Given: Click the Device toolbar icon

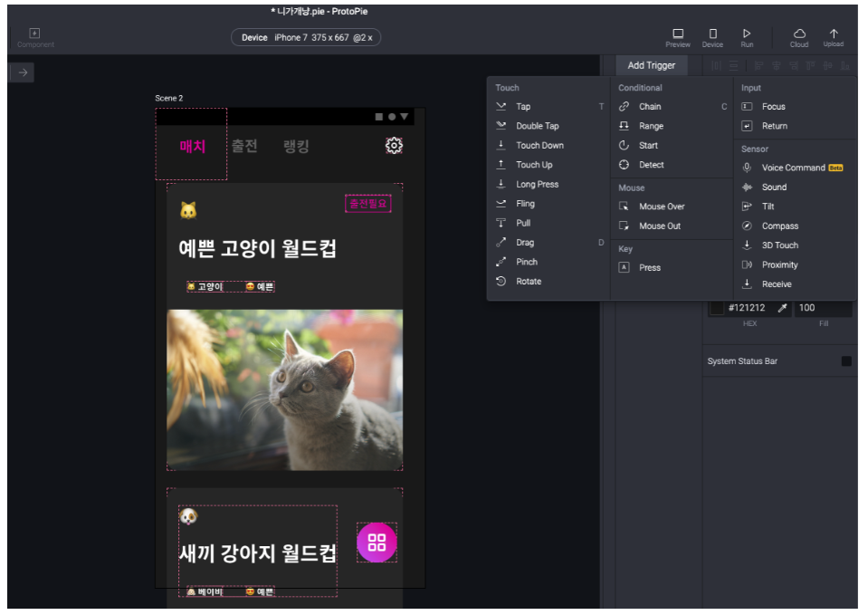Looking at the screenshot, I should click(713, 37).
